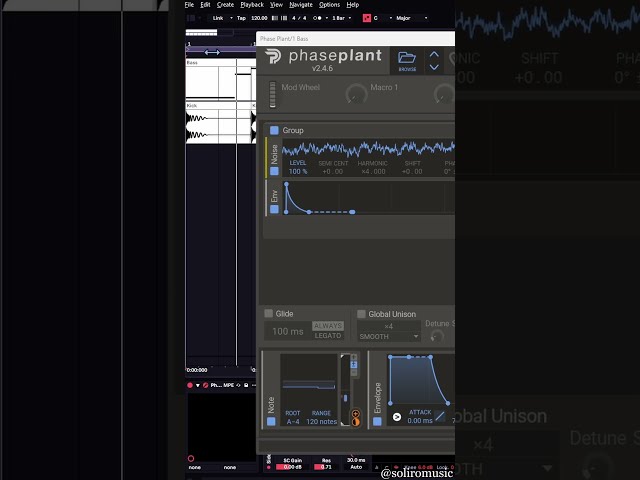Toggle the Group enable square
Screen dimensions: 640x480
click(x=274, y=130)
